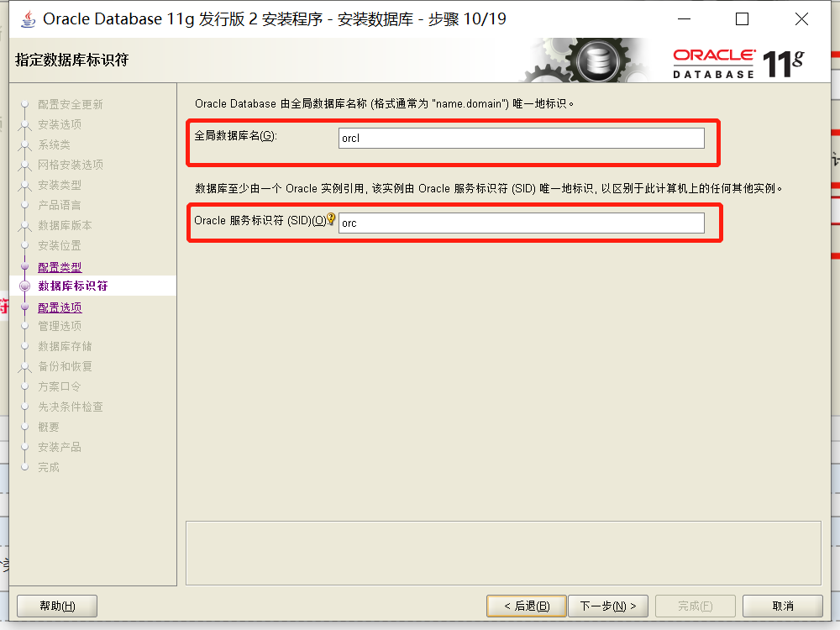Select the 安装选项 step
The height and width of the screenshot is (630, 840).
point(60,125)
